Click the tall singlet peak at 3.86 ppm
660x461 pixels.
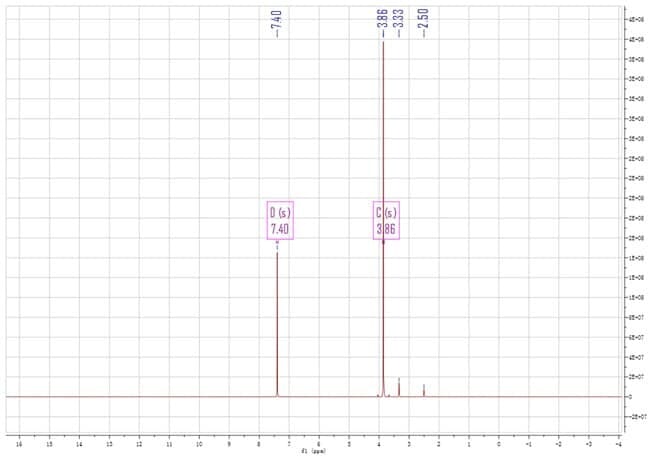[383, 219]
